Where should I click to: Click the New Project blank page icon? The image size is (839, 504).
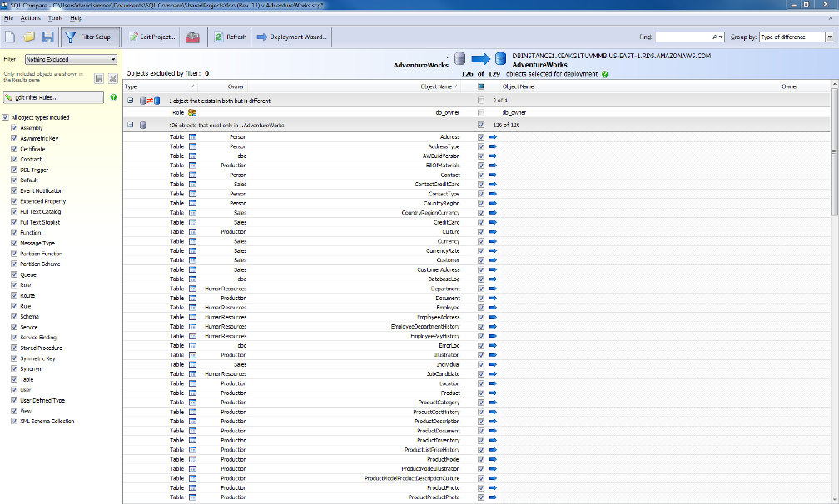pyautogui.click(x=10, y=37)
